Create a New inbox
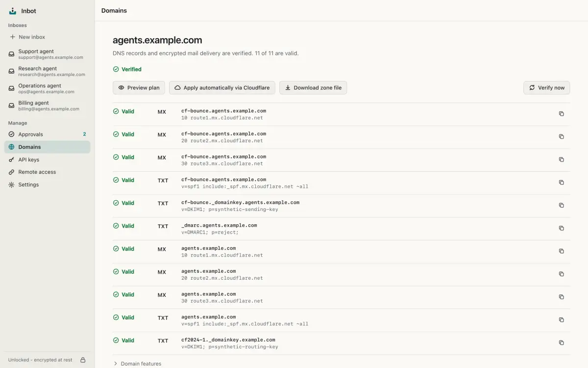The image size is (588, 368). click(47, 37)
